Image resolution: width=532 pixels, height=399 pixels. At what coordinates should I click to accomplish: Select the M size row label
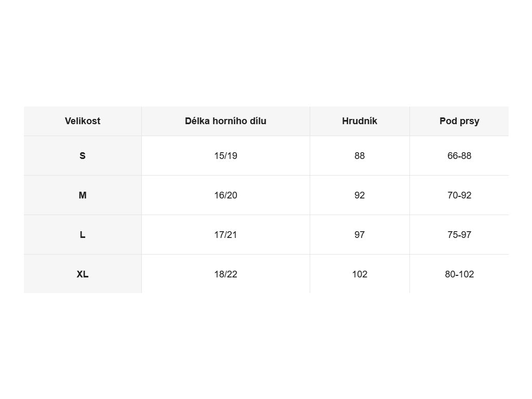(x=83, y=195)
